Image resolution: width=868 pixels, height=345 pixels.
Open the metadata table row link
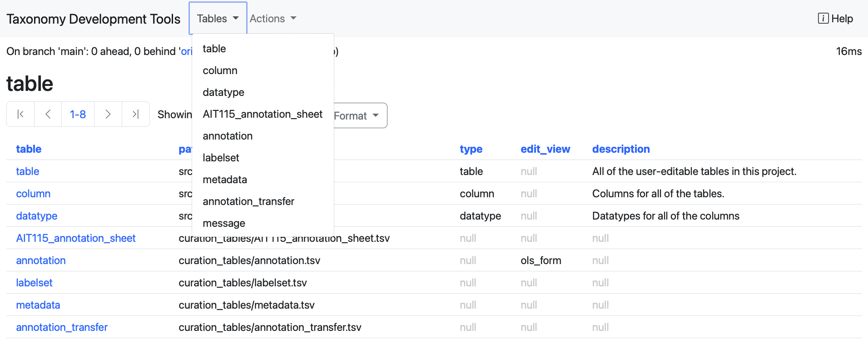click(x=38, y=305)
